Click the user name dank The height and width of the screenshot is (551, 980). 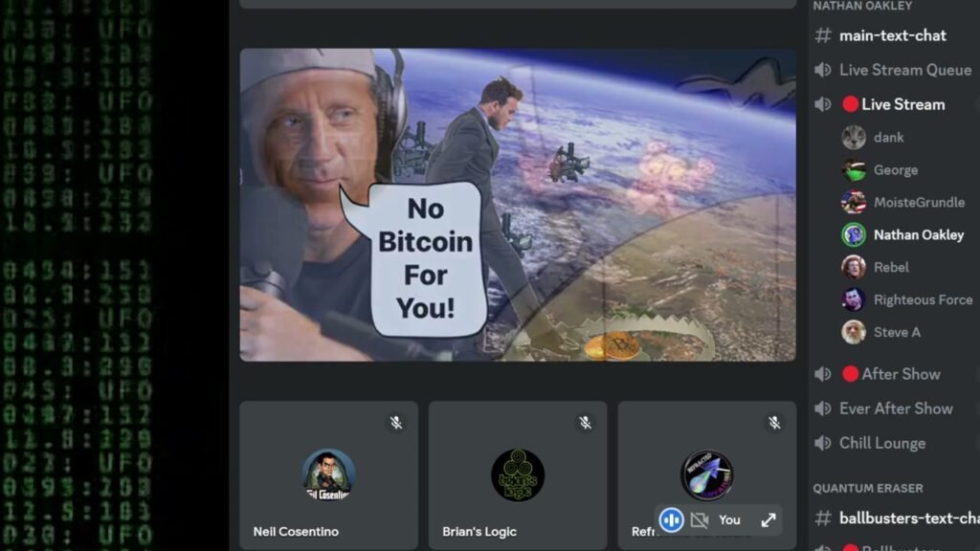(888, 138)
